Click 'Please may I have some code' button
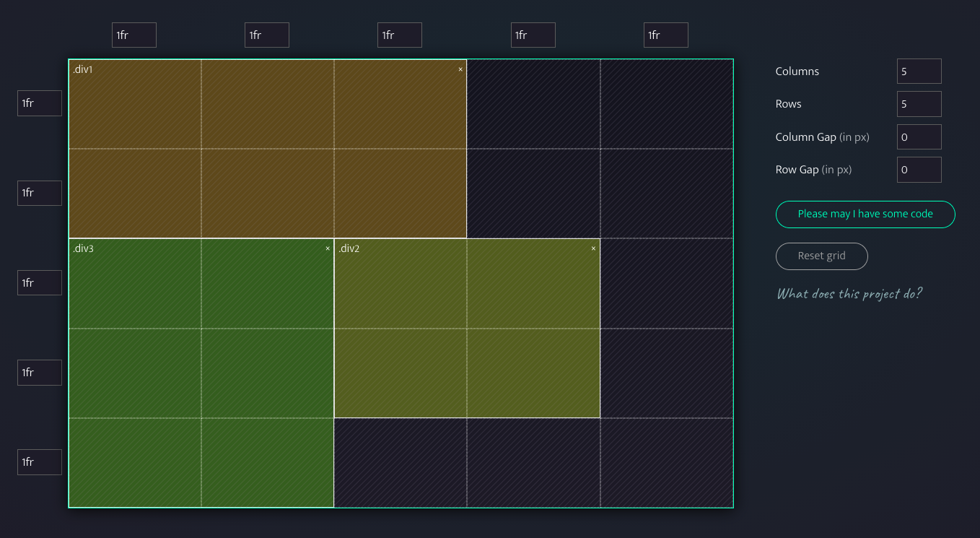Viewport: 980px width, 538px height. pyautogui.click(x=865, y=214)
